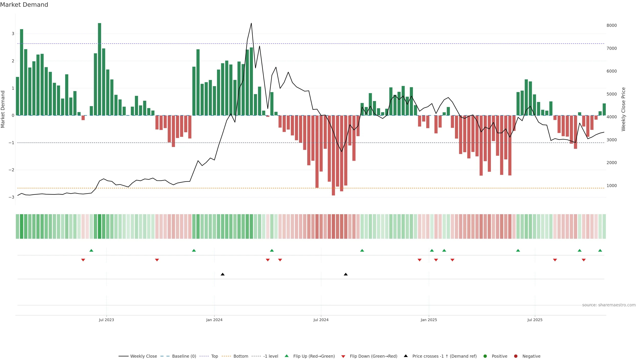Click the leftmost red flip-down marker
Screen dimensions: 644x362
(83, 260)
